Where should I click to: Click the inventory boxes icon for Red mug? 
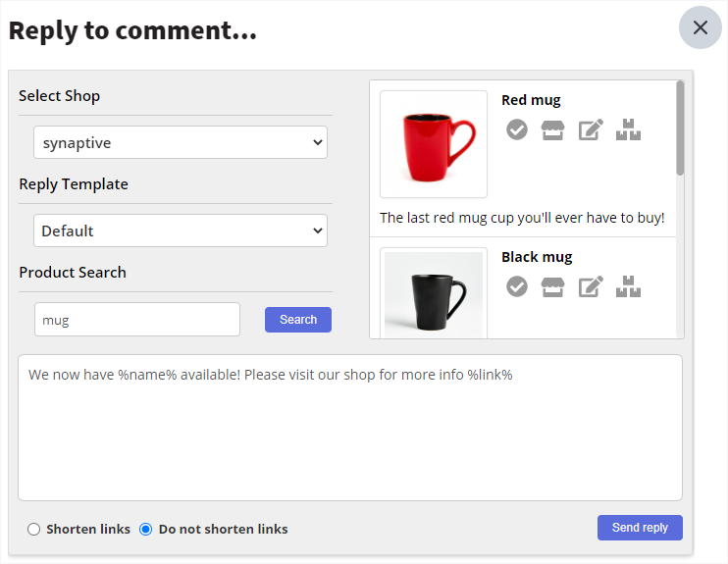(x=628, y=129)
